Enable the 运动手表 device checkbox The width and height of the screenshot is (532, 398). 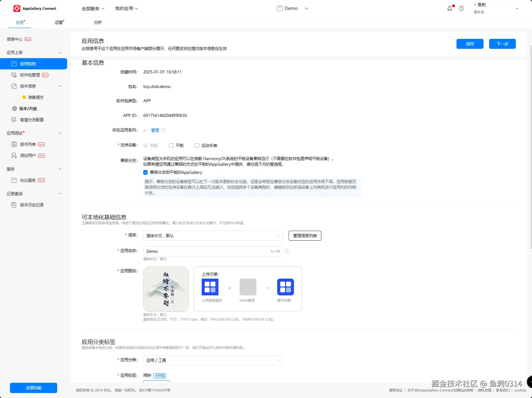[x=197, y=146]
